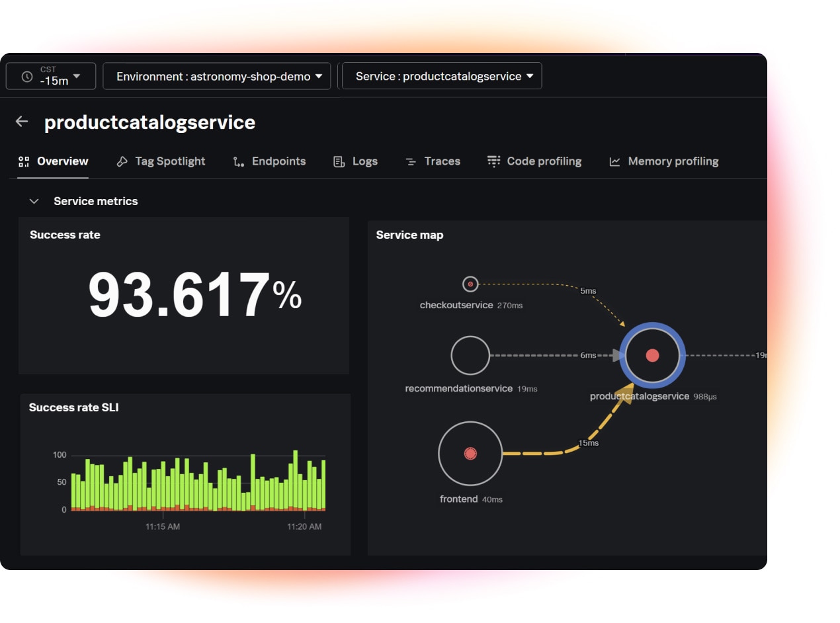Screen dimensions: 840x623
Task: Click the checkoutservice node circle
Action: (470, 284)
